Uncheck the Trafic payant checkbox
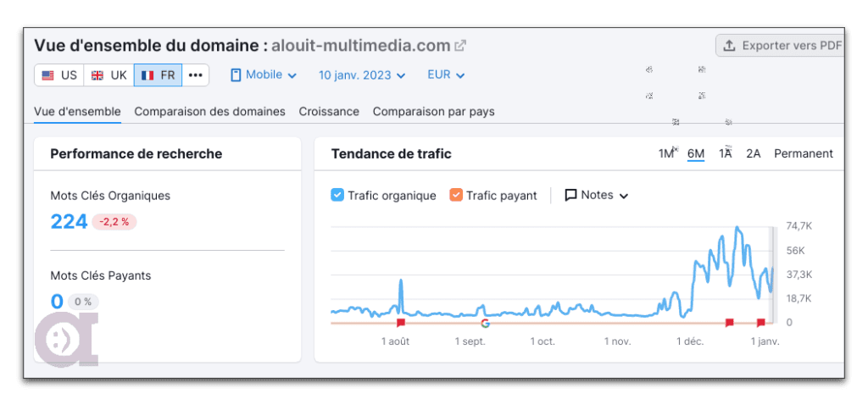868x405 pixels. point(456,195)
